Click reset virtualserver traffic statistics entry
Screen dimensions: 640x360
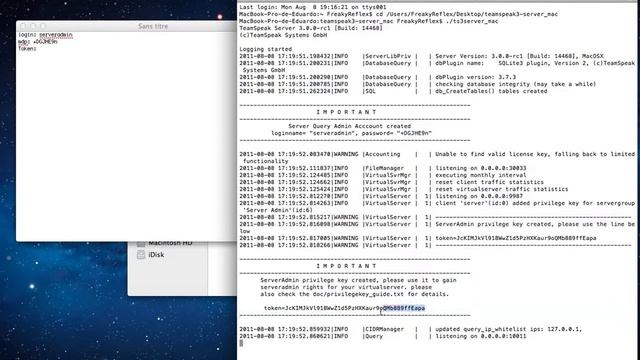[x=502, y=189]
